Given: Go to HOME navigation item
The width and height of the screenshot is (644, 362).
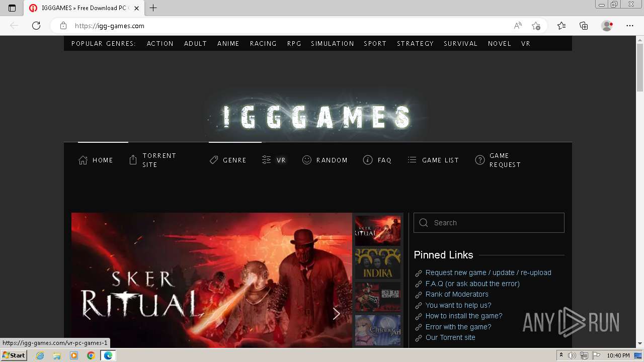Looking at the screenshot, I should 103,160.
